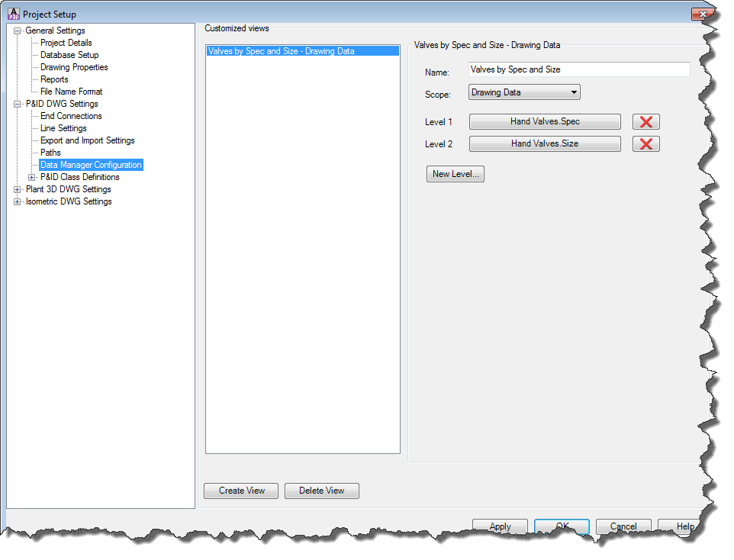Add a New Level
Image resolution: width=734 pixels, height=560 pixels.
point(456,174)
